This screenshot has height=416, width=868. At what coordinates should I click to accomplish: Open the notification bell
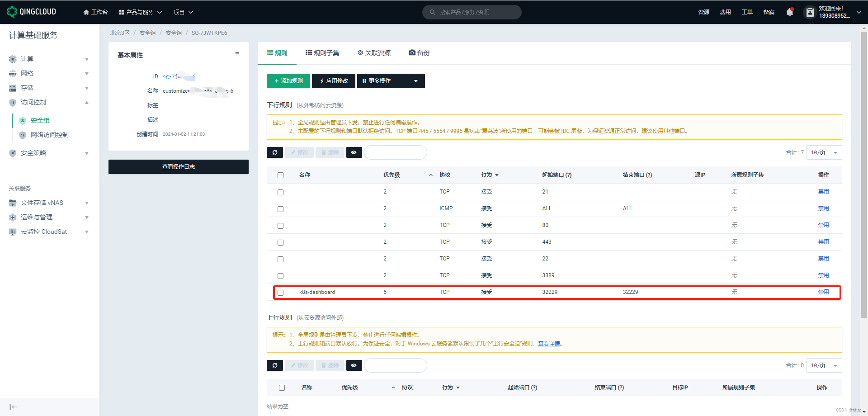[x=789, y=12]
